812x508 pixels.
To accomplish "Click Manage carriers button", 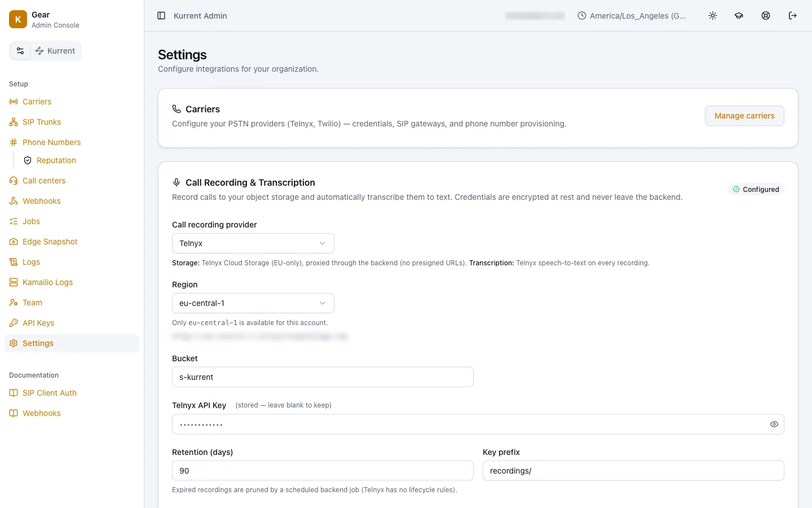I will (x=744, y=116).
